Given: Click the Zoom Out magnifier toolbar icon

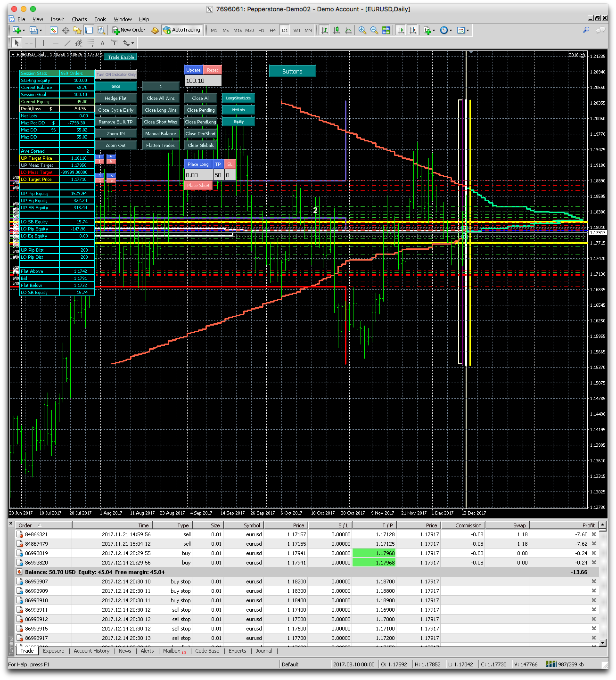Looking at the screenshot, I should tap(374, 30).
